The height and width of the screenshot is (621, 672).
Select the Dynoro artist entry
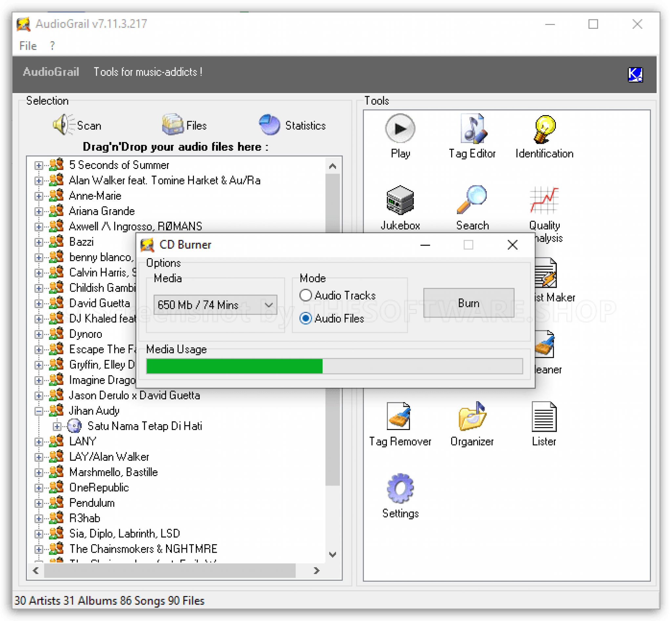pos(85,334)
